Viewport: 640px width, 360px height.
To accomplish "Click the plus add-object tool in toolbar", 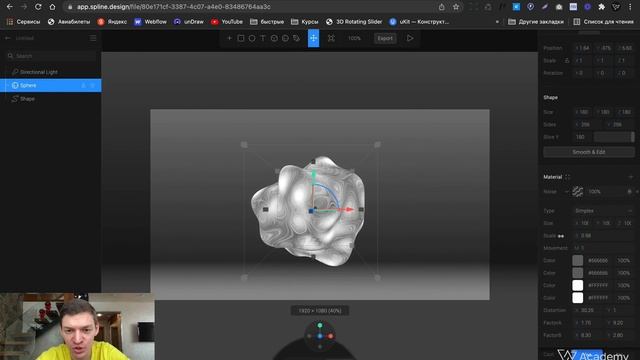I will (x=229, y=38).
